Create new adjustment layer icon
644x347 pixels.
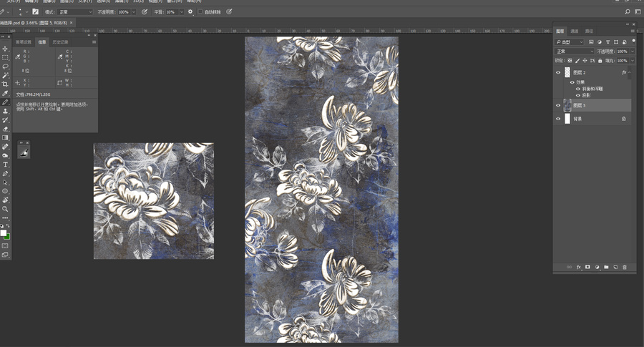pos(597,268)
